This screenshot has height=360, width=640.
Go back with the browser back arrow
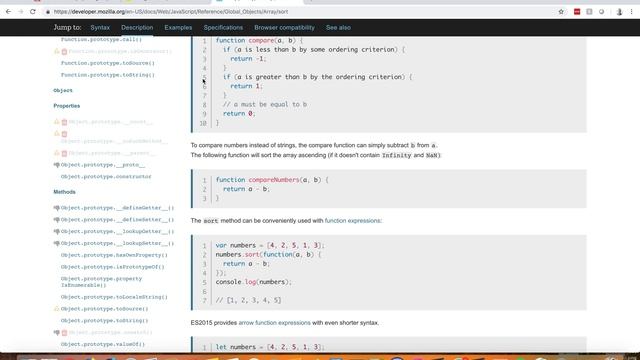click(8, 12)
